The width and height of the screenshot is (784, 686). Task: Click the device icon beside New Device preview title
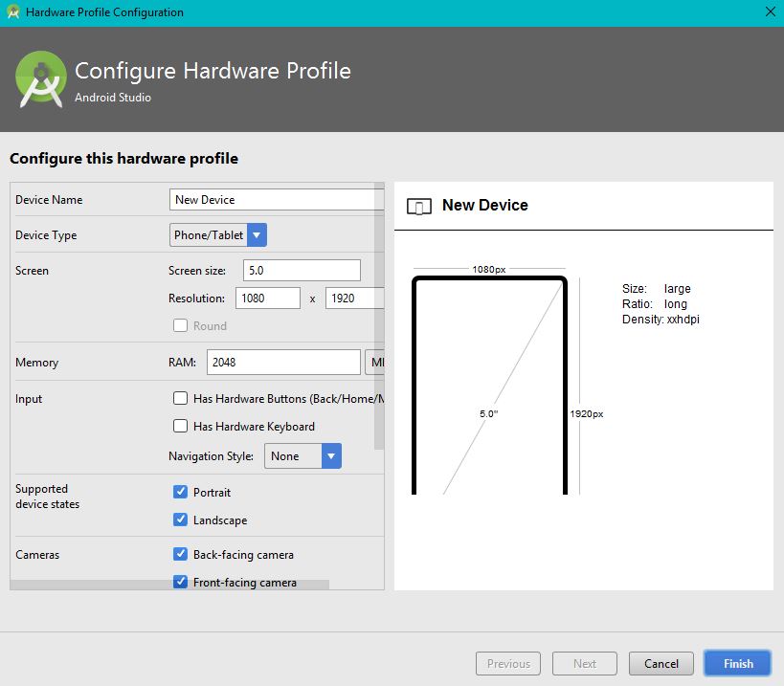pyautogui.click(x=419, y=206)
